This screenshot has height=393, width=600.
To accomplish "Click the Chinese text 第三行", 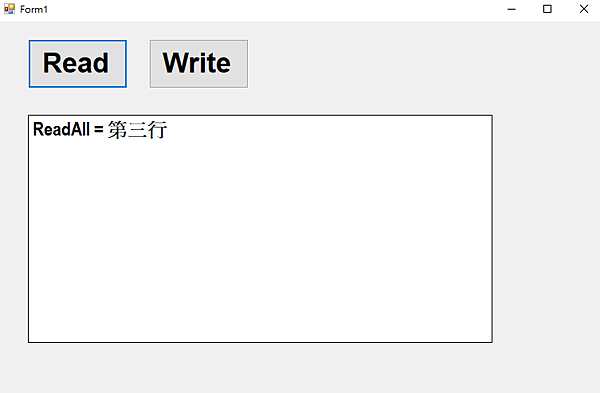I will (x=137, y=130).
